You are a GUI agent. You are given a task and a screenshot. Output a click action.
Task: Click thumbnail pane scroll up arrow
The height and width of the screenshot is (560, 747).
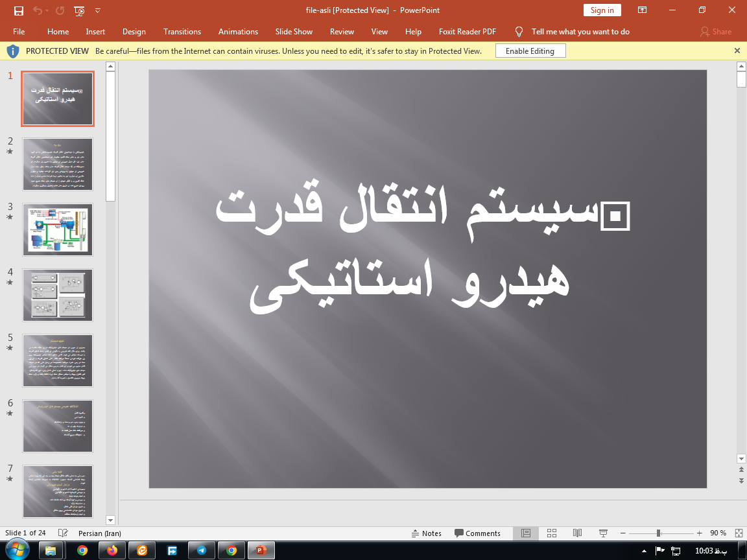pyautogui.click(x=110, y=67)
